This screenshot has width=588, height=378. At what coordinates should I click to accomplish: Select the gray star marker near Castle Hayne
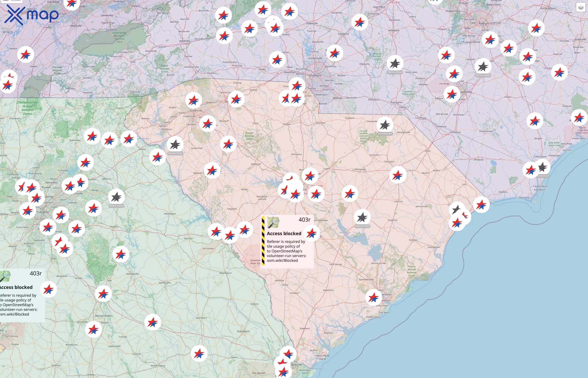[542, 167]
